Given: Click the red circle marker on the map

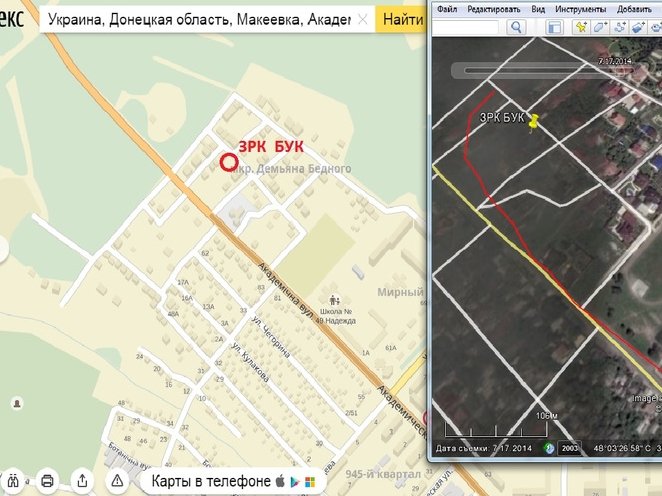Looking at the screenshot, I should [228, 163].
